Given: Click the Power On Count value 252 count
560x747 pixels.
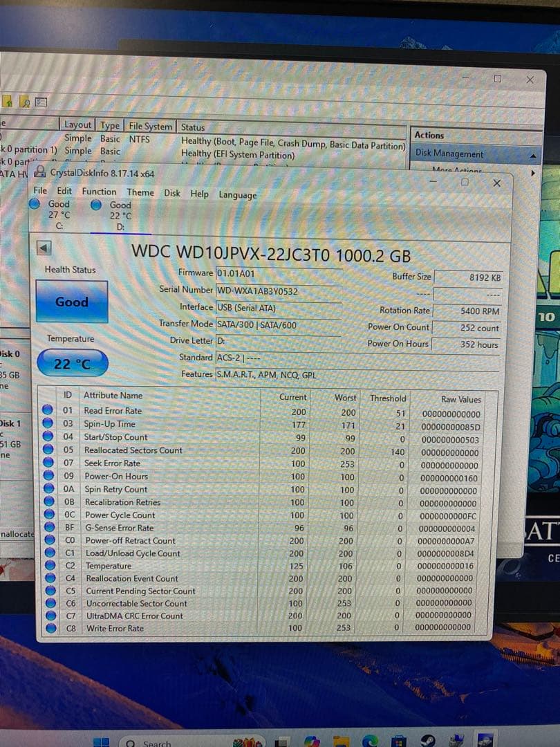Looking at the screenshot, I should click(466, 328).
